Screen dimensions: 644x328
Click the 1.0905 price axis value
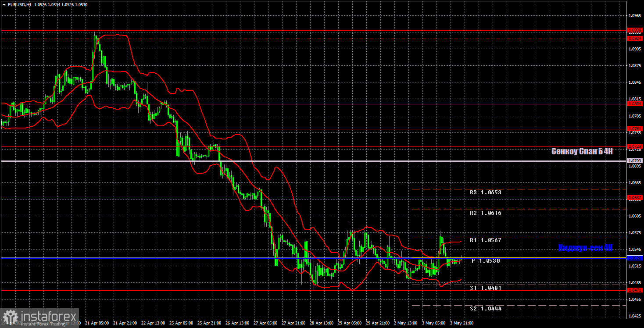point(635,49)
